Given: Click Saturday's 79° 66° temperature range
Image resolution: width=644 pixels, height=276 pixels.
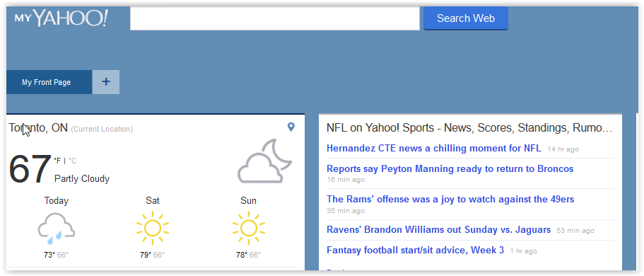Looking at the screenshot, I should point(153,255).
